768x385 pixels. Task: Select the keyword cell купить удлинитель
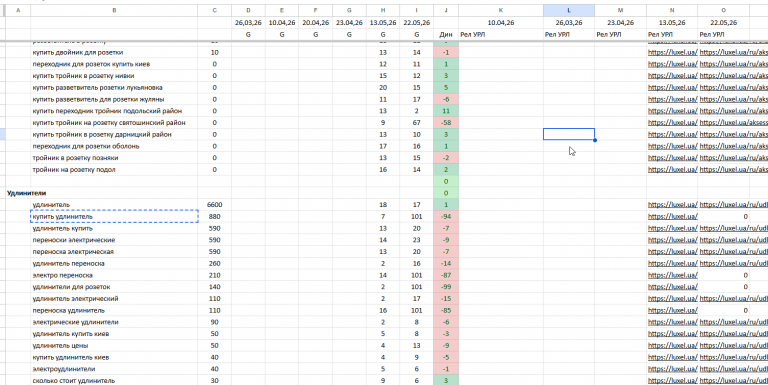tap(114, 217)
